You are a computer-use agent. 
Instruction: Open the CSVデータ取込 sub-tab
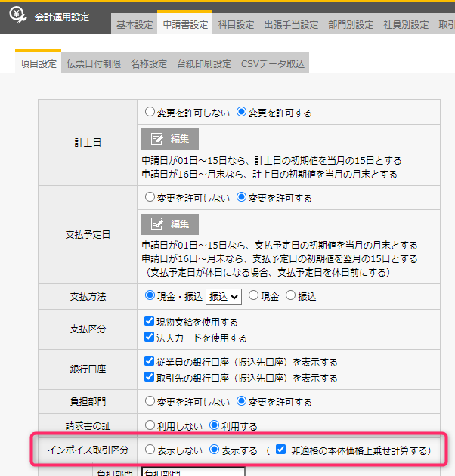pos(272,63)
